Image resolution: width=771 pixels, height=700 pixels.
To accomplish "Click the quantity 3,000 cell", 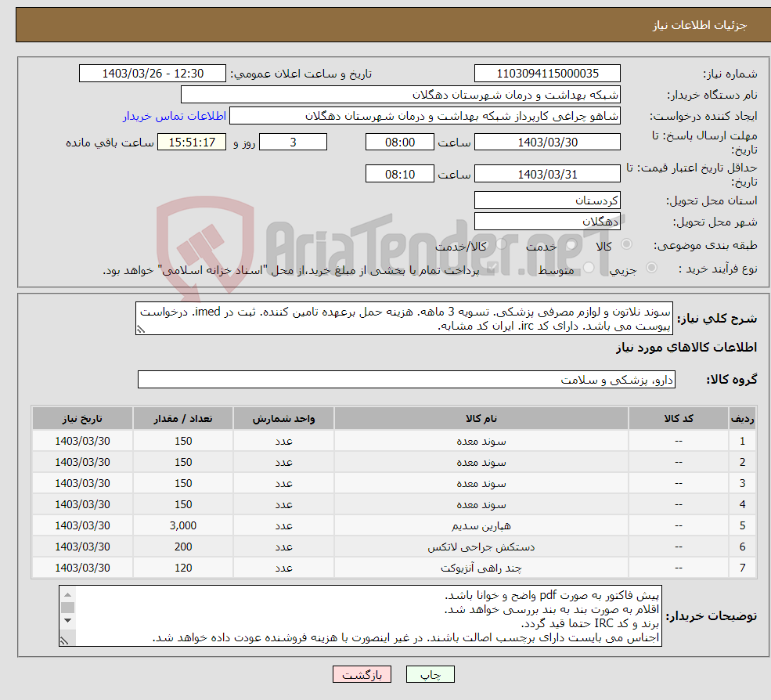I will 183,526.
